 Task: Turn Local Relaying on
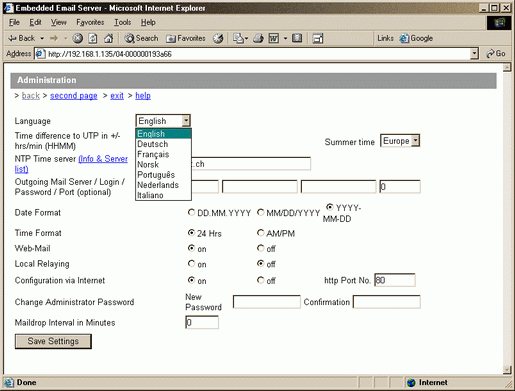coord(191,264)
